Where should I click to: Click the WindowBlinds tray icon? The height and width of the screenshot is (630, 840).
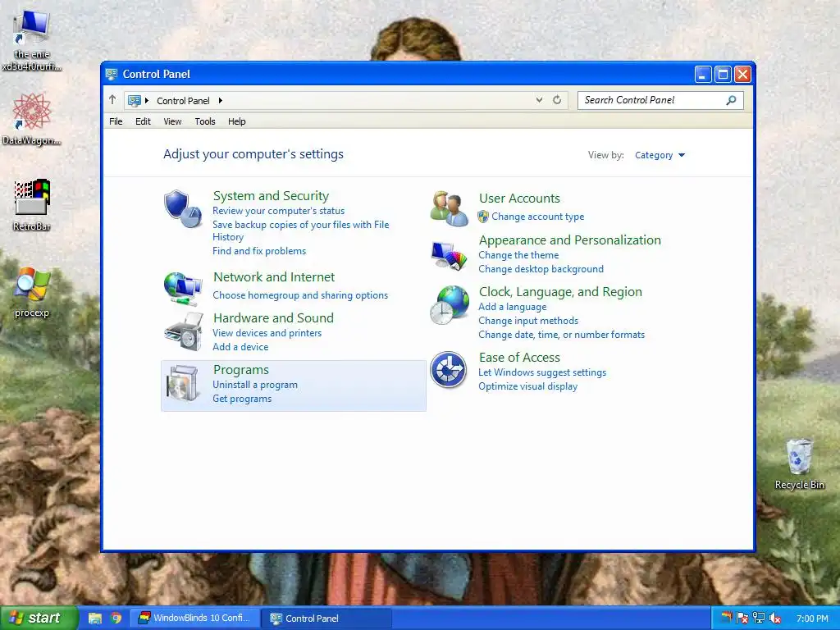click(727, 618)
